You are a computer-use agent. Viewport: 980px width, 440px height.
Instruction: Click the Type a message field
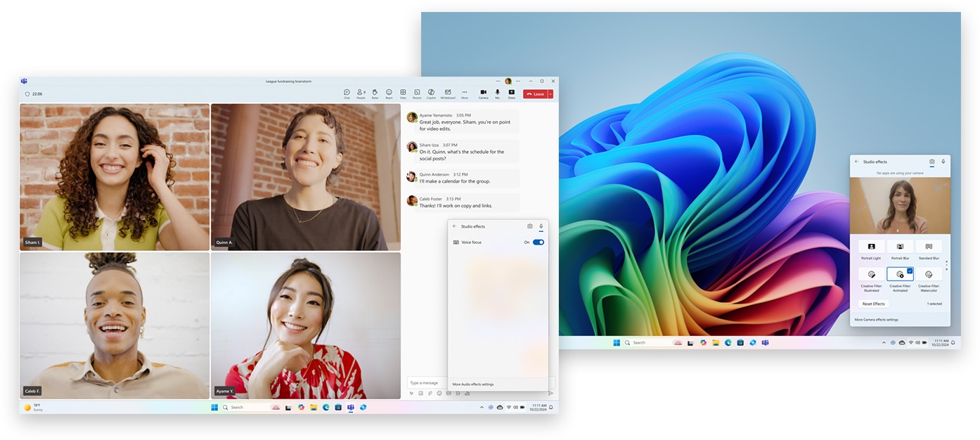coord(427,383)
